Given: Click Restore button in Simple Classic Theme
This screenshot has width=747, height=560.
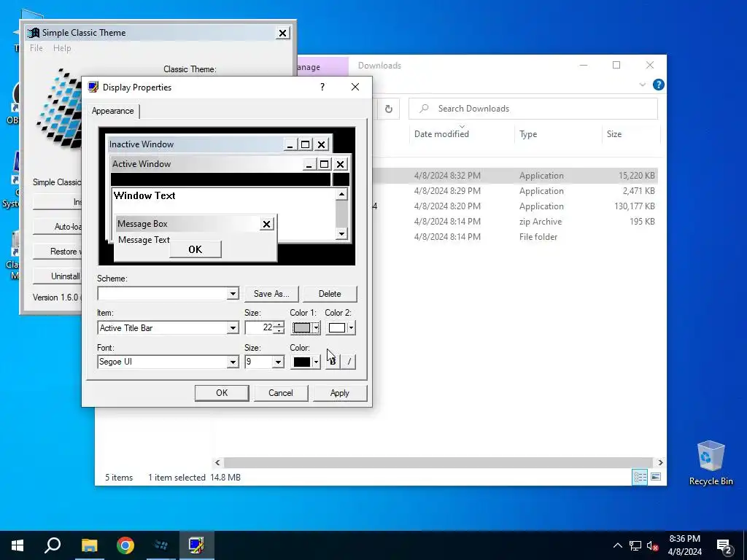Looking at the screenshot, I should coord(57,252).
